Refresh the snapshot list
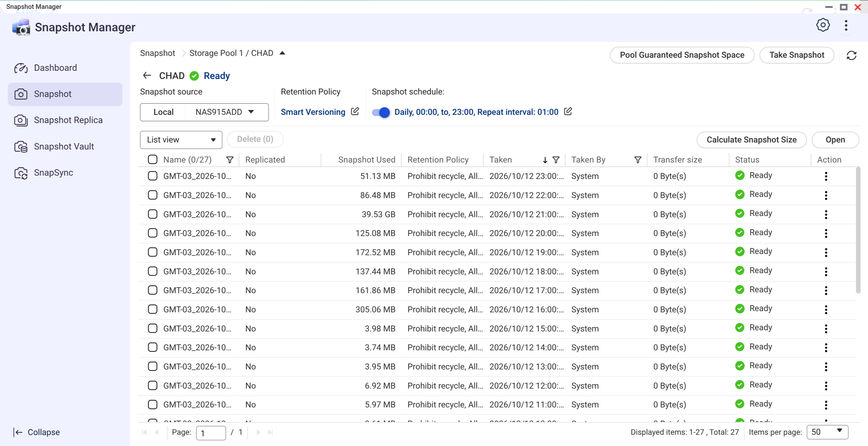This screenshot has height=446, width=868. tap(851, 55)
